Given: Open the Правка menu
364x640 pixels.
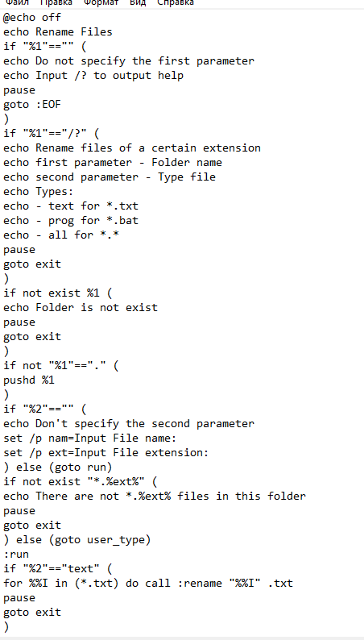Looking at the screenshot, I should [x=56, y=2].
